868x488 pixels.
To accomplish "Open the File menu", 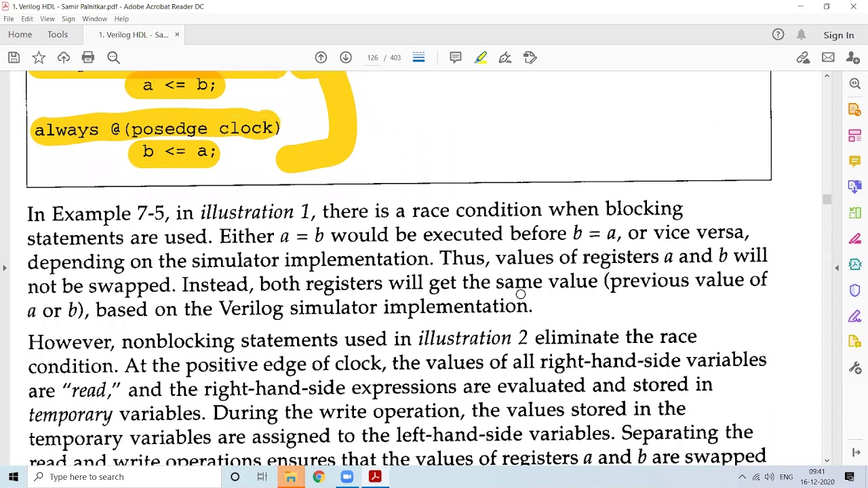I will coord(9,19).
